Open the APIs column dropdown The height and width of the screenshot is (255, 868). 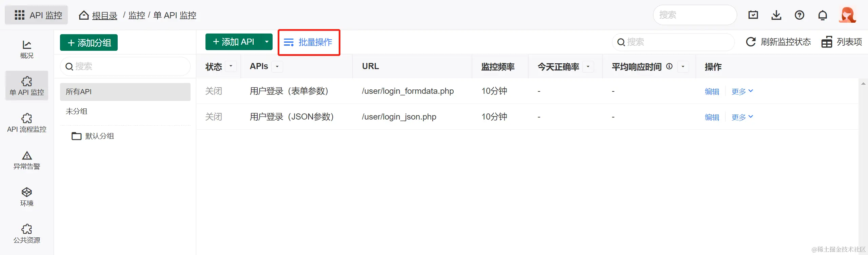pos(277,66)
